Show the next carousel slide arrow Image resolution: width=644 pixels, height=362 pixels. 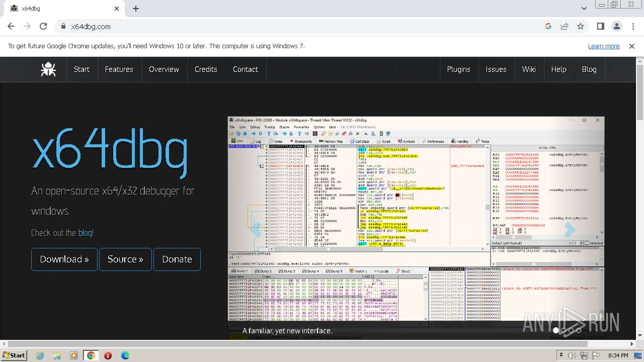point(570,229)
